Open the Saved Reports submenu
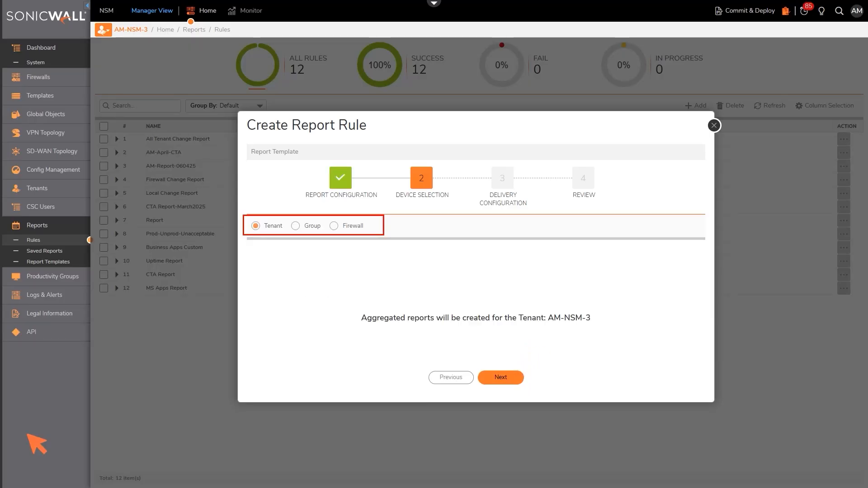This screenshot has height=488, width=868. pyautogui.click(x=44, y=251)
